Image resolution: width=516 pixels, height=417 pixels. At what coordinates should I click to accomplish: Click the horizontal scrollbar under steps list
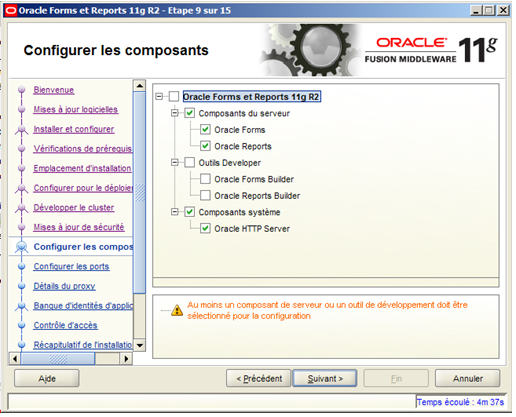[x=70, y=359]
